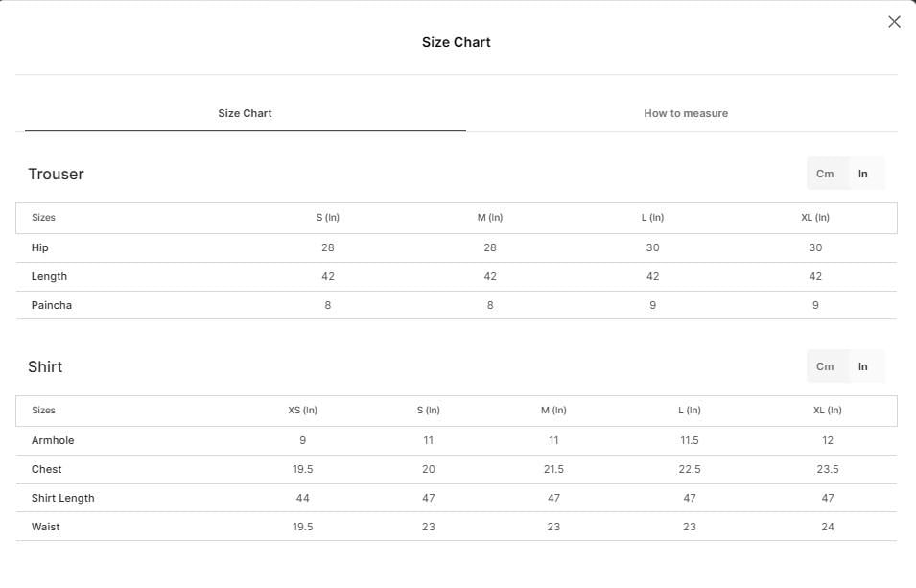The height and width of the screenshot is (588, 916).
Task: Click the Shirt M (In) column header
Action: (x=553, y=411)
